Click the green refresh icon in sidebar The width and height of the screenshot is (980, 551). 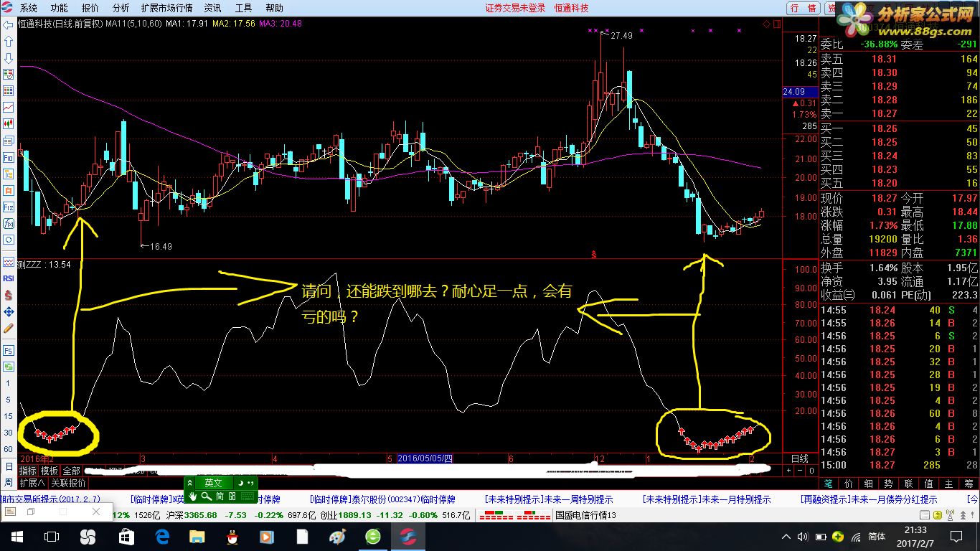coord(9,367)
